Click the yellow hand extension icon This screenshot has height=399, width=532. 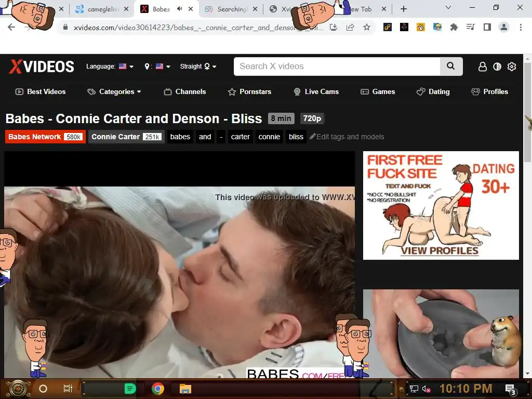point(421,27)
